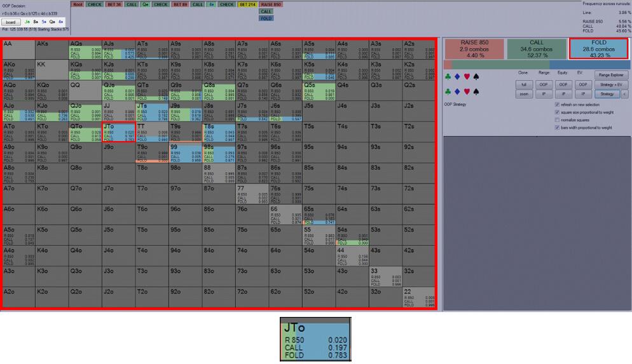The height and width of the screenshot is (364, 632).
Task: Click the KK cell in the grid
Action: tap(52, 70)
